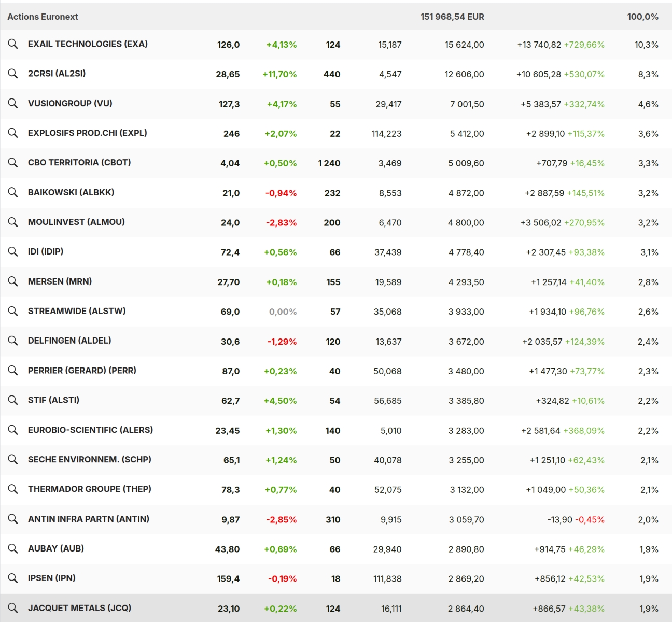Click the magnifier icon beside EXAIL TECHNOLOGIES
Viewport: 672px width, 622px height.
pyautogui.click(x=13, y=44)
